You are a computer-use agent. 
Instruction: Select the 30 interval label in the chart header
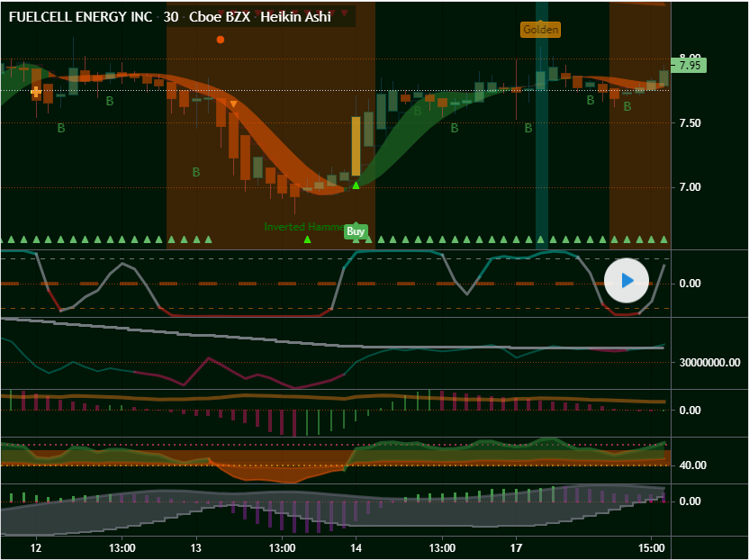170,17
